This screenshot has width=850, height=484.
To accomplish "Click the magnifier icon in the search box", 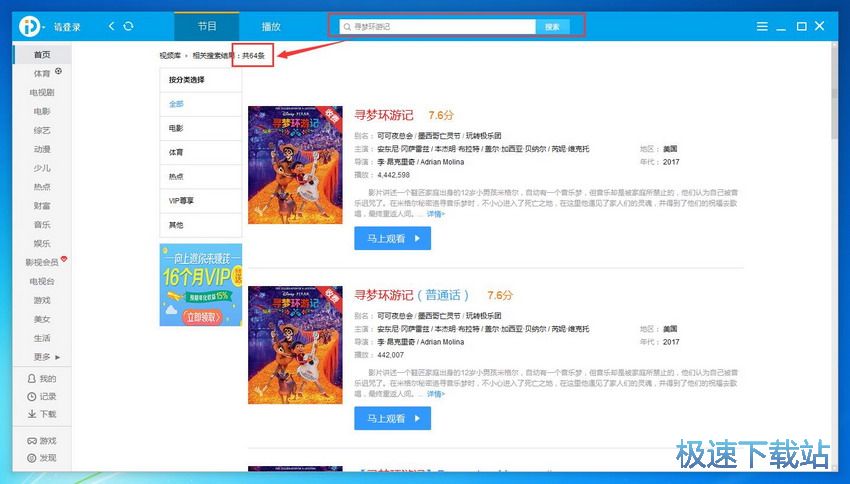I will click(347, 27).
